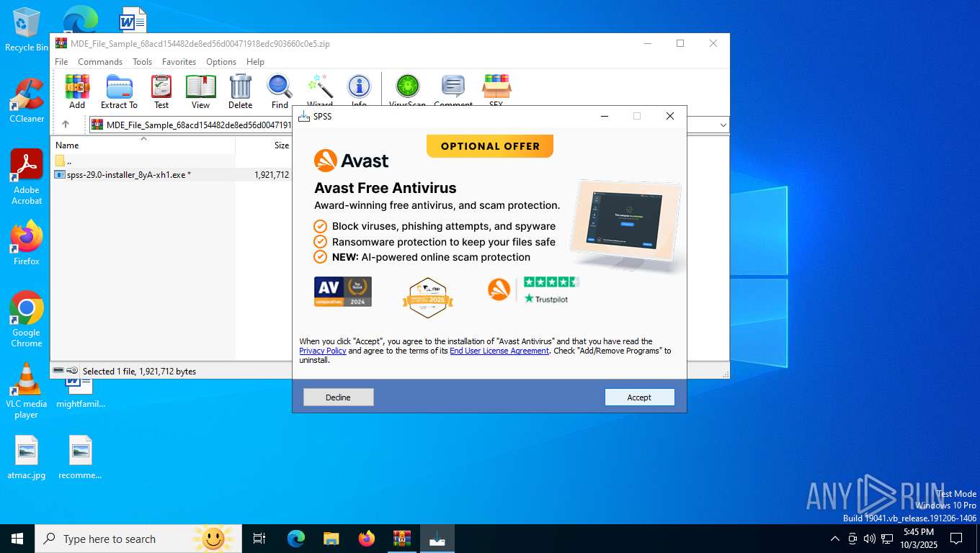Open the Privacy Policy link
This screenshot has height=553, width=980.
pos(323,351)
